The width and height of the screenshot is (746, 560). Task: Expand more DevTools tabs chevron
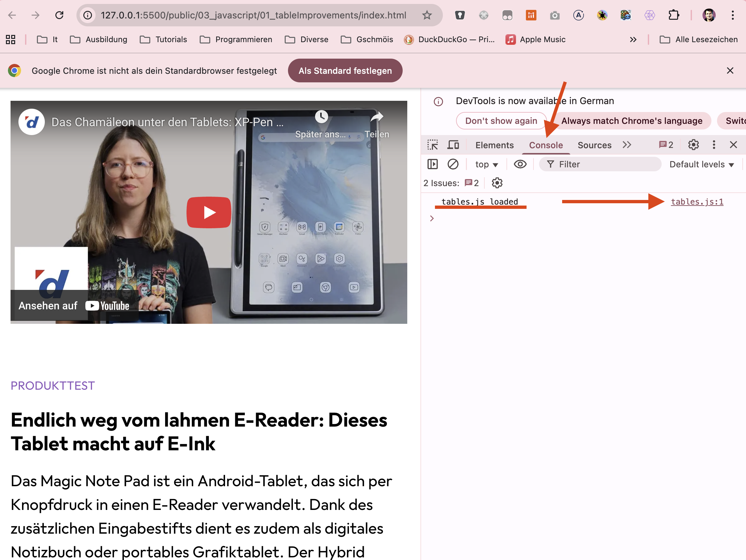coord(627,145)
